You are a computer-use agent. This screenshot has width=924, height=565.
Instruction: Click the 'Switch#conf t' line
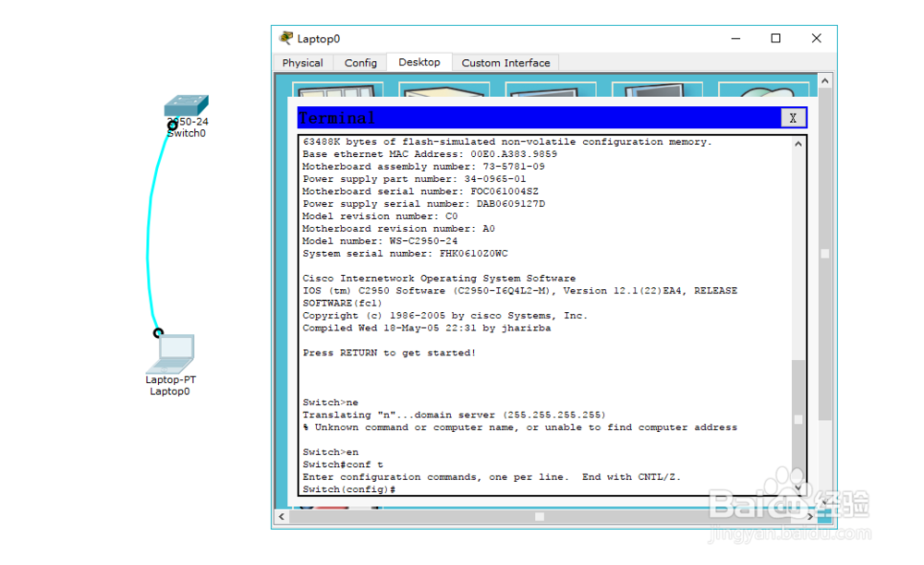[343, 464]
